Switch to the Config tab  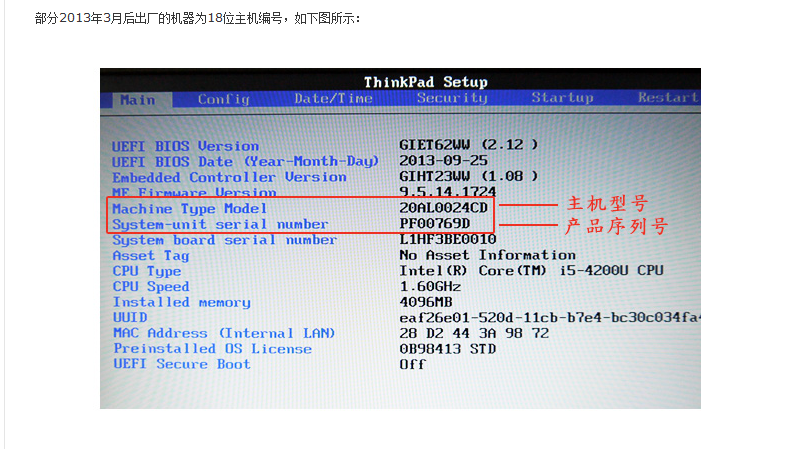point(224,99)
